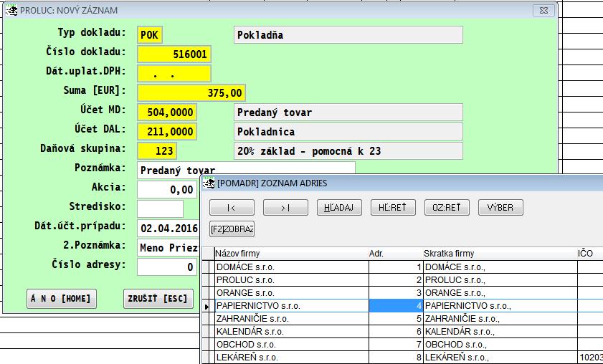
Task: Click Suma [EUR] field 375,00
Action: 191,92
